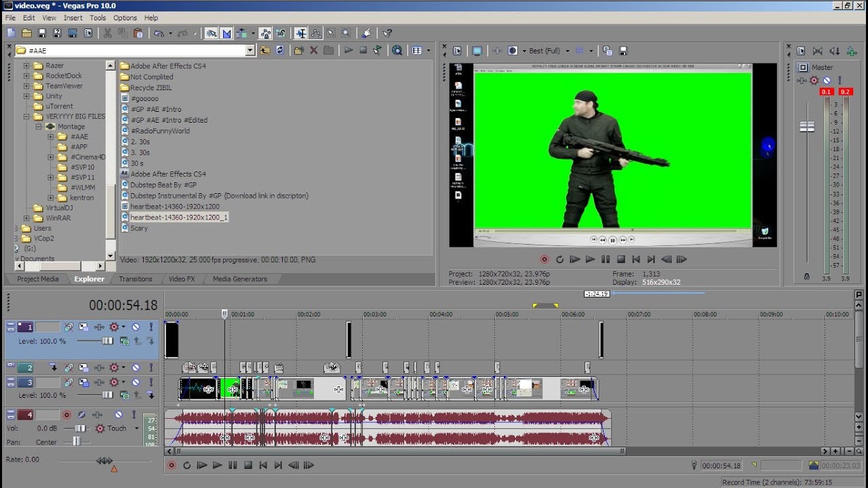Click the track 4 Vol slider handle

pos(80,428)
